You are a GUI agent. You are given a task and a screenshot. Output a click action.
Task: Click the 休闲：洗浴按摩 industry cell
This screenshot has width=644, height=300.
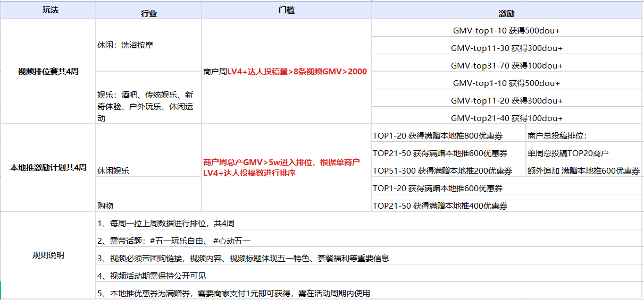tap(149, 45)
